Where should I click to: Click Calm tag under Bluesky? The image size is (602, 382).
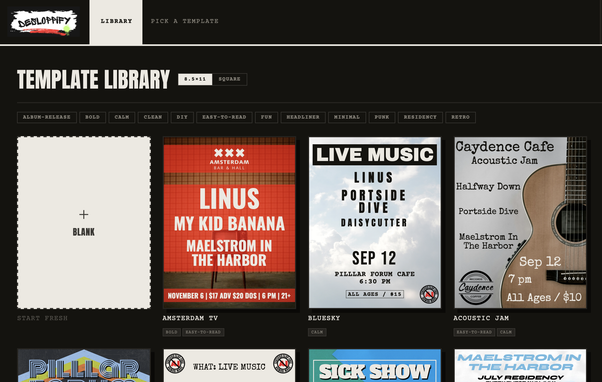[x=317, y=332]
